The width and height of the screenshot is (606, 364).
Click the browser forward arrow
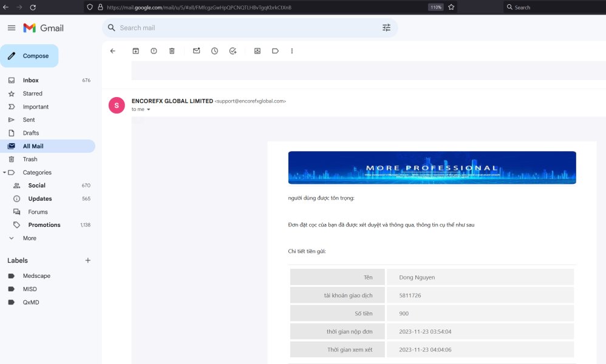(19, 7)
